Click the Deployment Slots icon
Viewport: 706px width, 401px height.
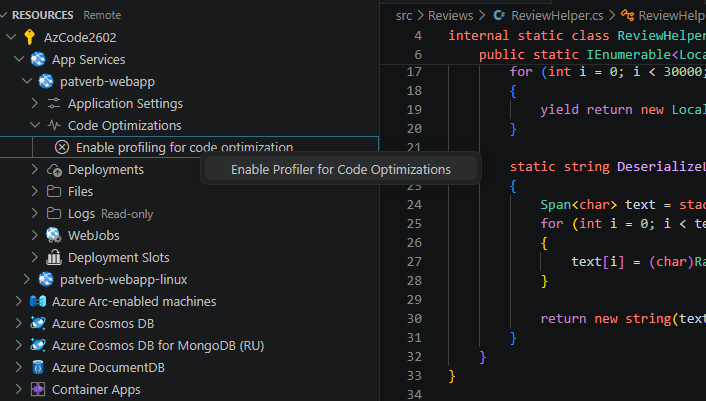[54, 258]
